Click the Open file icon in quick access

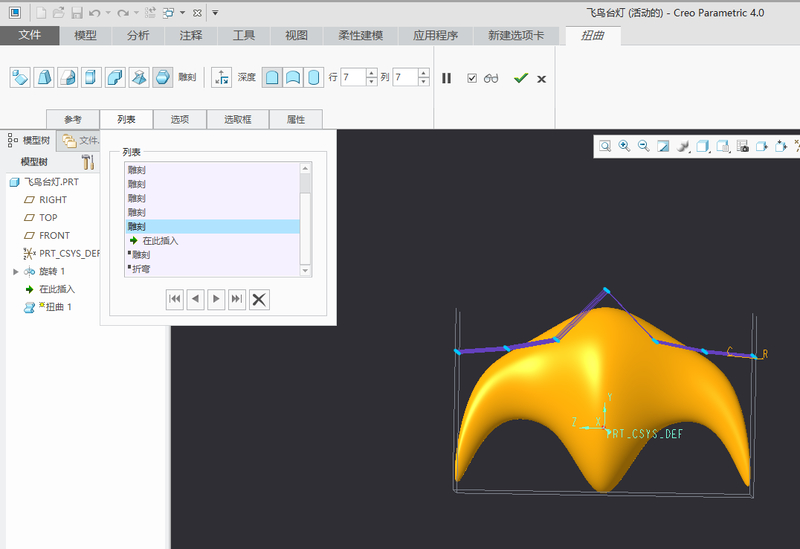(x=59, y=13)
